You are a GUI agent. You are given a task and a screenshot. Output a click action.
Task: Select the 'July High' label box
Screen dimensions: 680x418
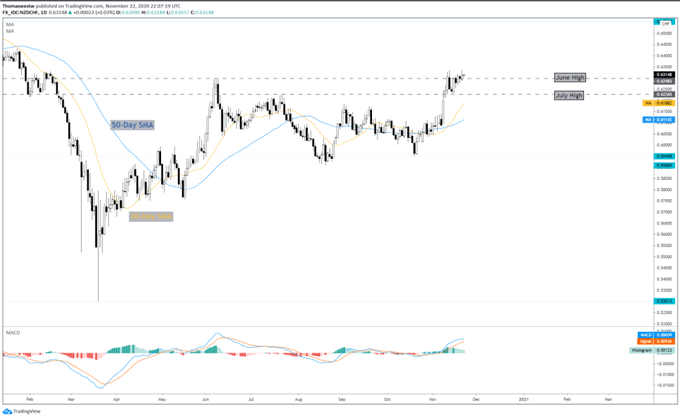tap(569, 95)
